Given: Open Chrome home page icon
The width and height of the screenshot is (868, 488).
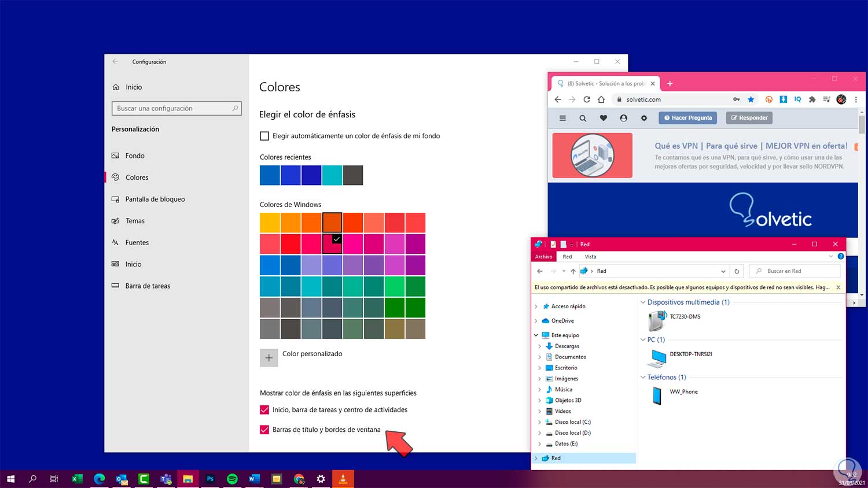Looking at the screenshot, I should click(x=601, y=99).
